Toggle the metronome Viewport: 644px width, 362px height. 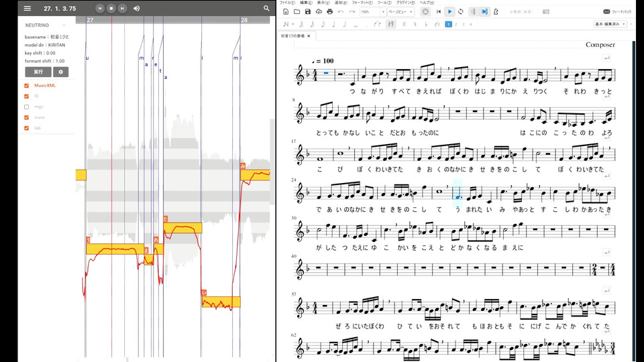coord(496,12)
